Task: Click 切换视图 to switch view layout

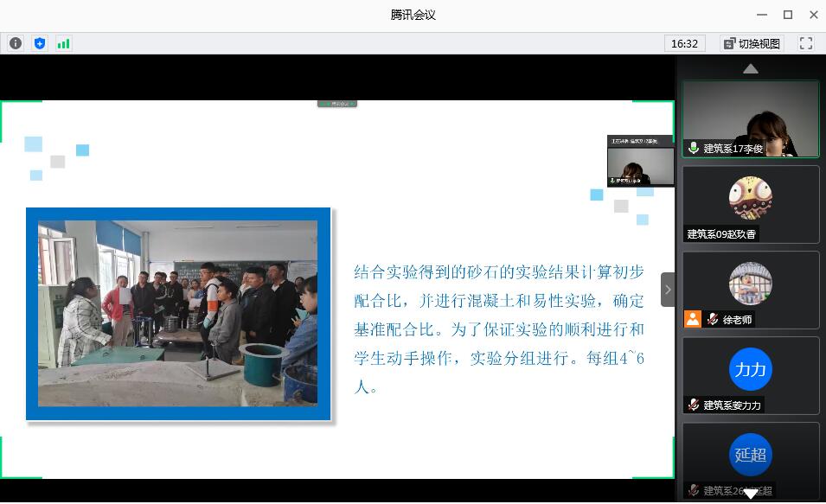Action: click(x=752, y=43)
